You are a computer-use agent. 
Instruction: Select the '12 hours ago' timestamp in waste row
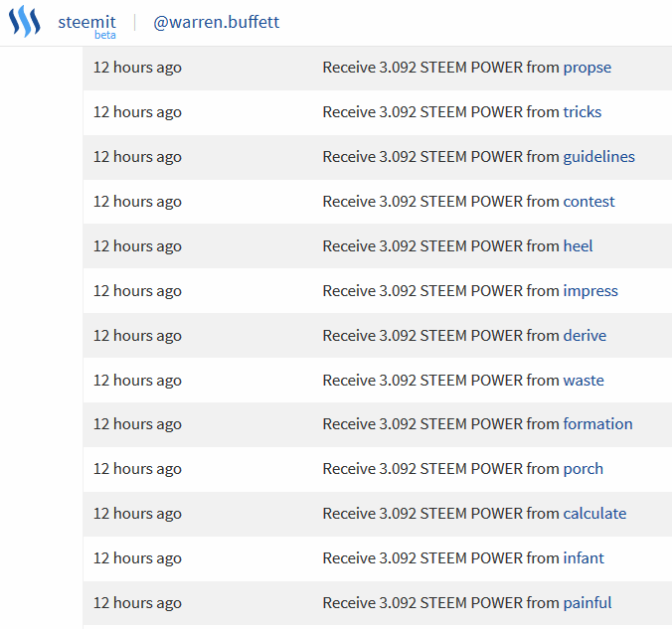coord(137,381)
